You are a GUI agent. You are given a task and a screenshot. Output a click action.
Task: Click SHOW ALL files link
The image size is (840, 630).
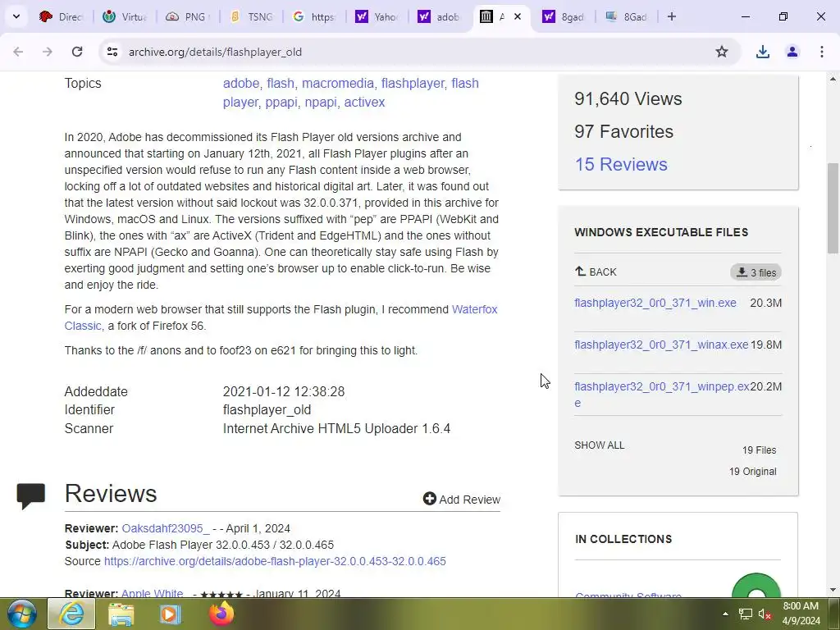[x=600, y=445]
